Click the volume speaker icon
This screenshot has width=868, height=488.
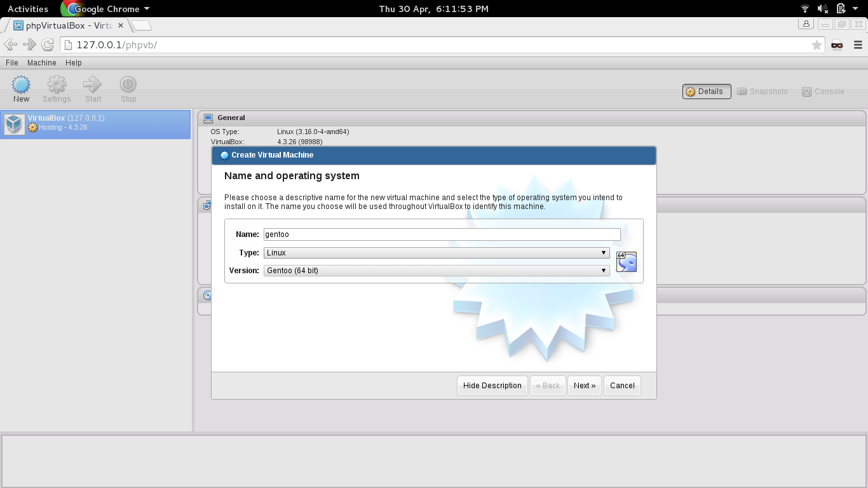tap(823, 9)
